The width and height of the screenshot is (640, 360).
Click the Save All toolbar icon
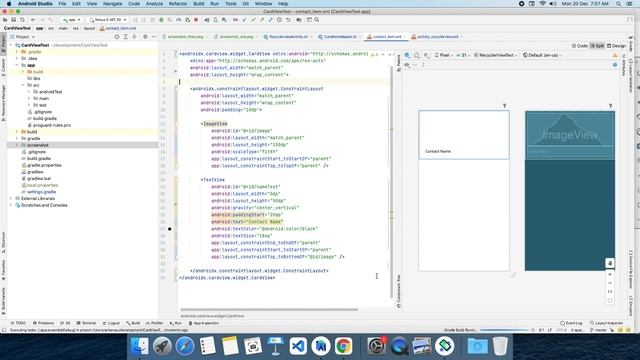pos(13,20)
